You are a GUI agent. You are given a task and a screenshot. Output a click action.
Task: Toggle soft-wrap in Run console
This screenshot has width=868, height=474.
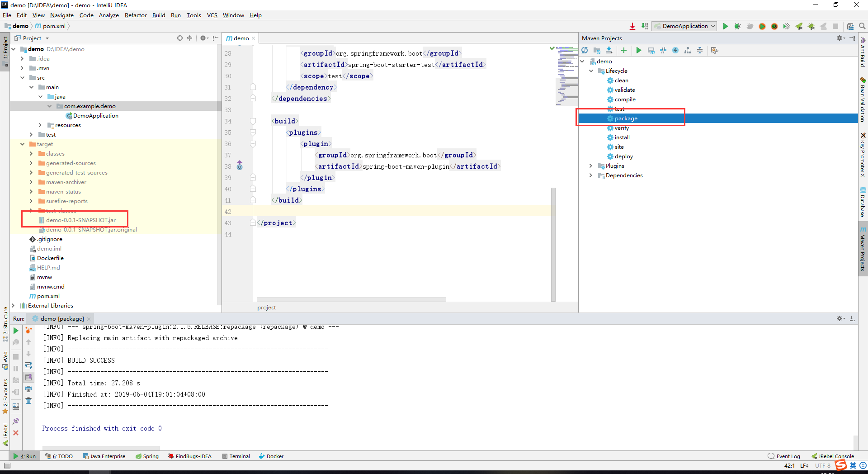click(x=28, y=365)
